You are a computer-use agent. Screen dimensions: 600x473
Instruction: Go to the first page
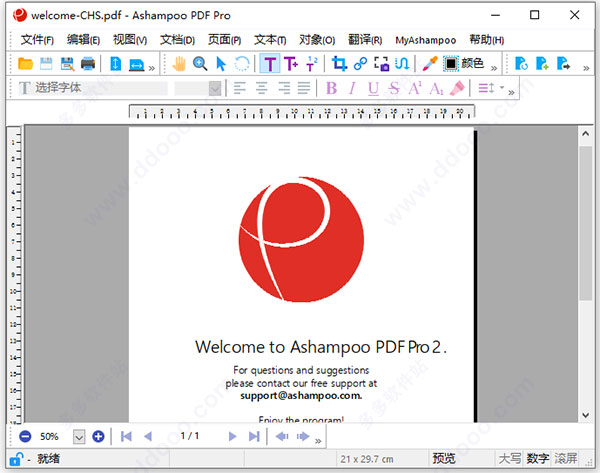(x=126, y=436)
